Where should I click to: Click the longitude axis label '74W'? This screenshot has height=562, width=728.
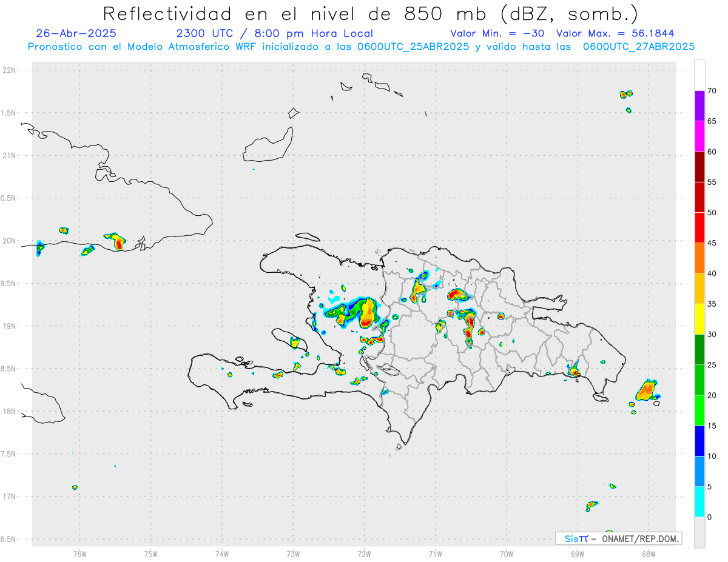[222, 554]
